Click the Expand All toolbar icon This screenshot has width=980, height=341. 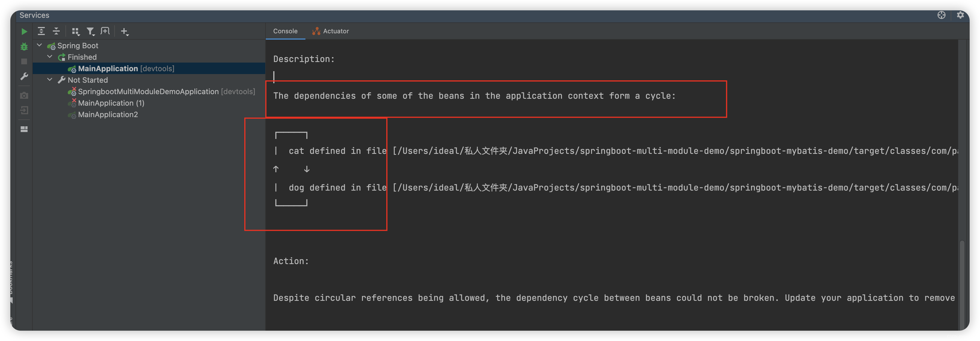(x=41, y=31)
